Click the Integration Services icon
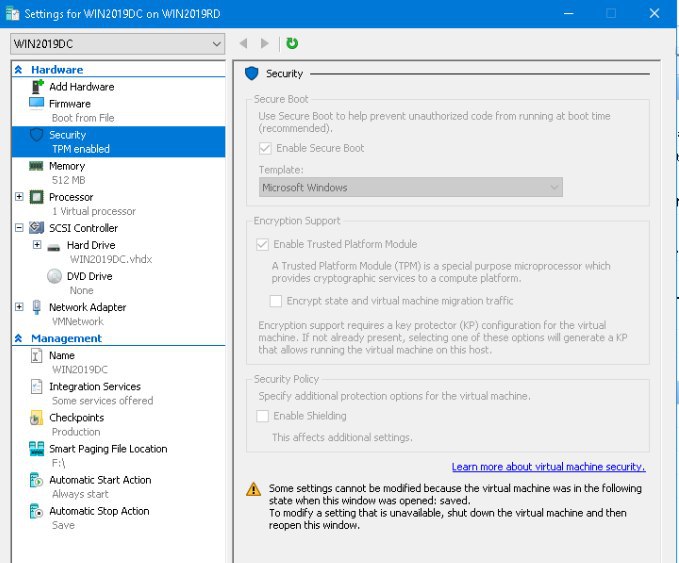This screenshot has height=563, width=679. point(36,386)
